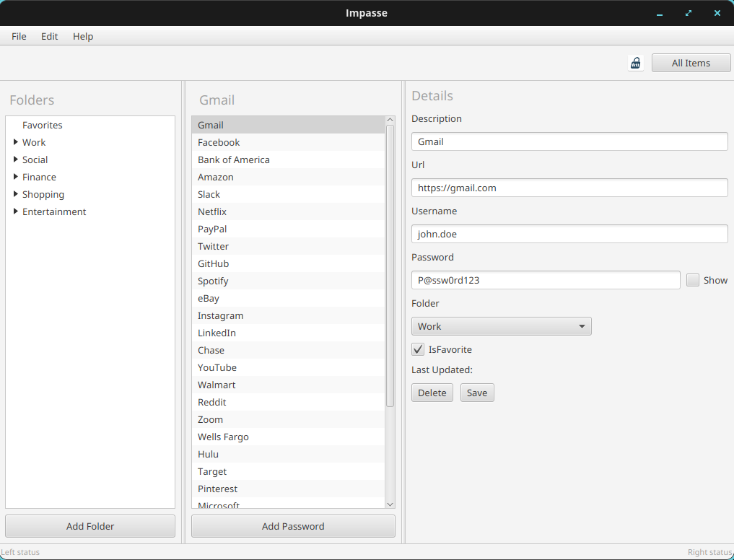The image size is (734, 560).
Task: Open the Help menu
Action: click(83, 36)
